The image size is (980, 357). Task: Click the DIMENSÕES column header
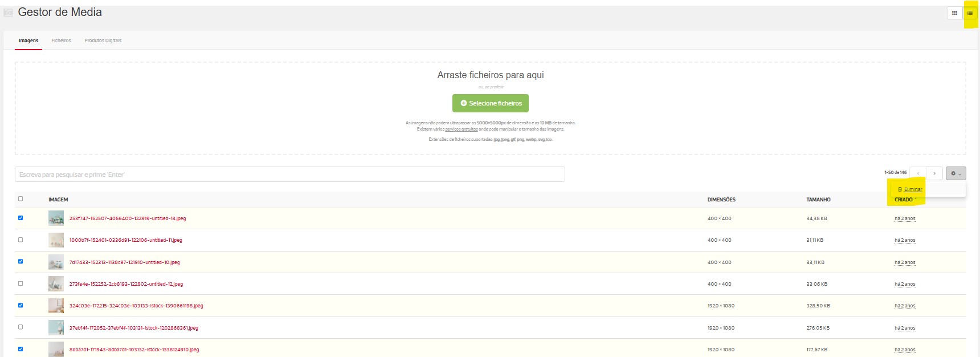(x=721, y=200)
